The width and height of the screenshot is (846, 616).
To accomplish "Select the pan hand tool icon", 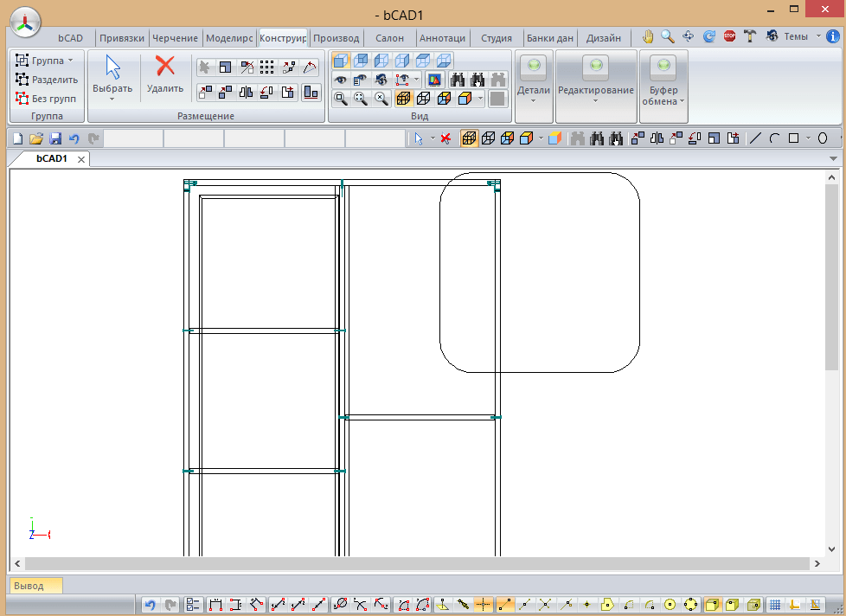I will 649,36.
